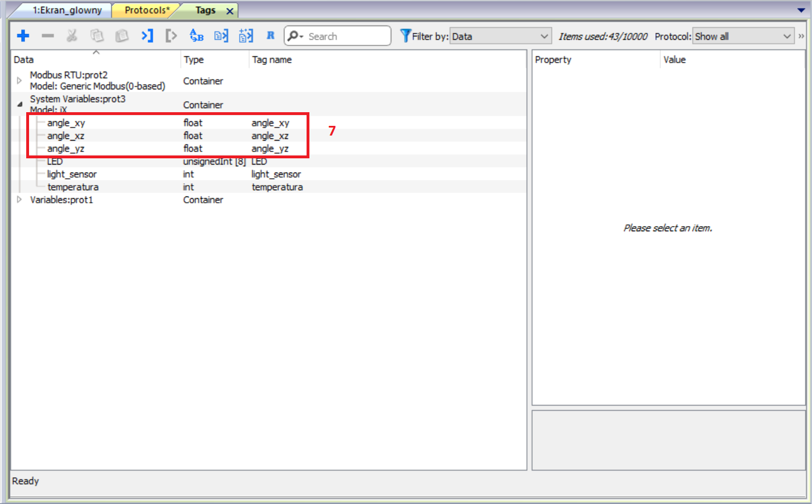Click the Value column header
Viewport: 812px width, 504px height.
point(732,59)
